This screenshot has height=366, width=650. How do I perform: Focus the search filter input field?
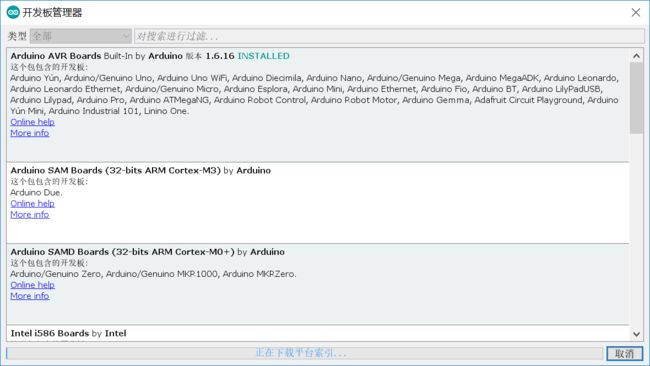pyautogui.click(x=389, y=36)
